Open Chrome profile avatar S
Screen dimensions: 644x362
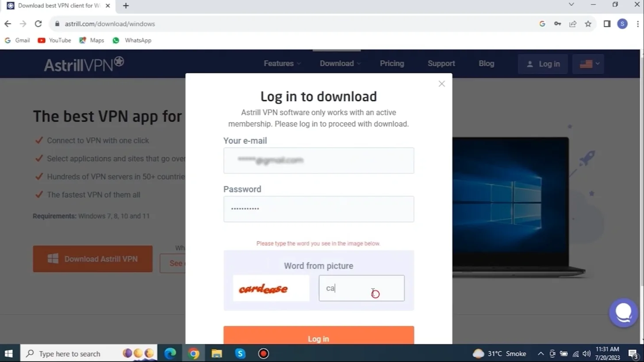622,24
